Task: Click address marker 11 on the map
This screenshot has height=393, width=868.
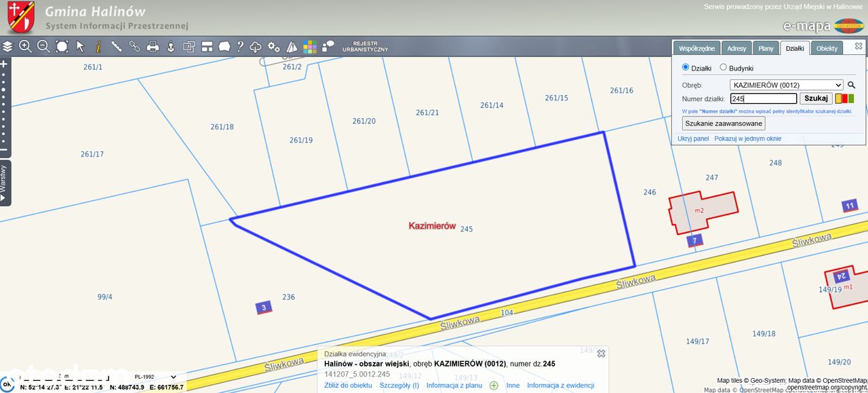Action: (x=850, y=206)
